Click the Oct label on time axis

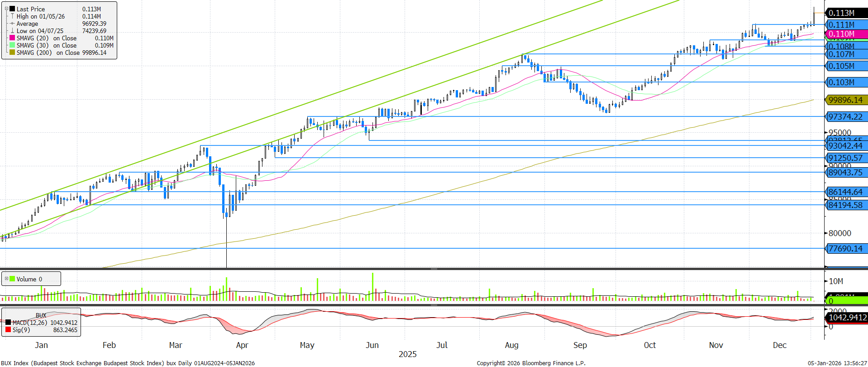(x=649, y=345)
